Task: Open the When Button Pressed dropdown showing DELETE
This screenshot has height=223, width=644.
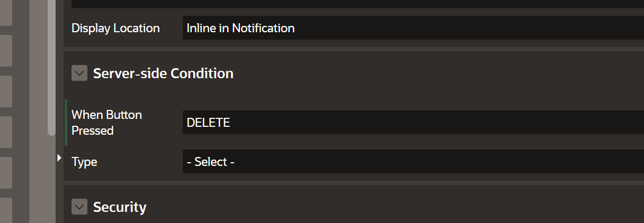Action: tap(413, 123)
